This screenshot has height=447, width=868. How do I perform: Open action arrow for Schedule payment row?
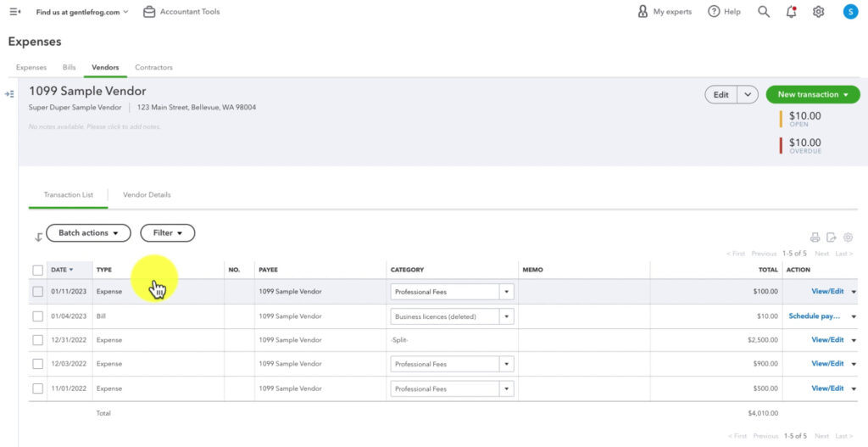853,317
